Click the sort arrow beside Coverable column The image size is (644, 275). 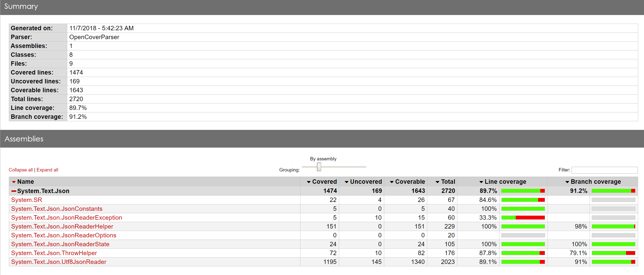click(x=392, y=182)
